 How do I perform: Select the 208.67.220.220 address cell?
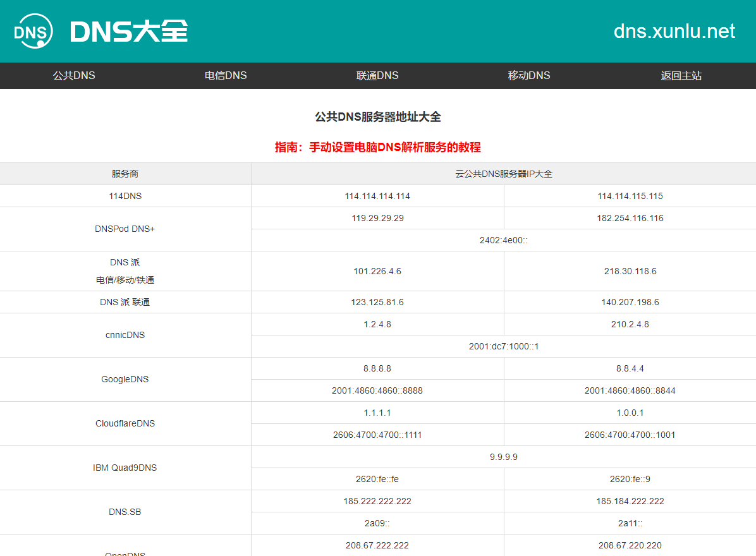coord(630,545)
